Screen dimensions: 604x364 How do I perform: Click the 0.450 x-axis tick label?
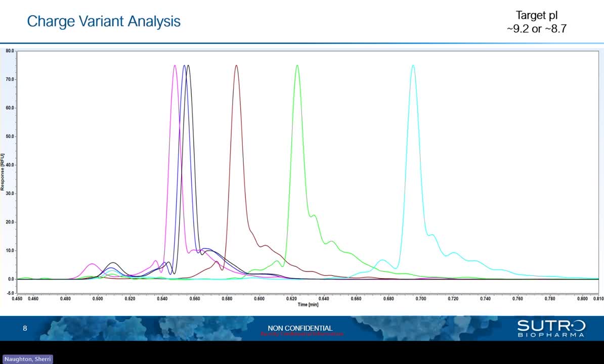point(17,299)
